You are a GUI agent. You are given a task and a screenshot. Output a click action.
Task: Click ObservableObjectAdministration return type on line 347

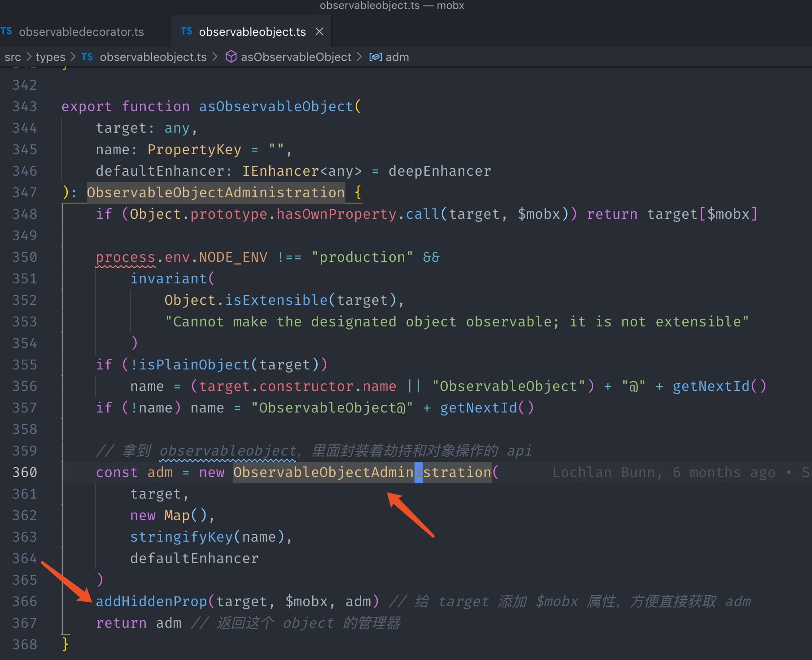point(216,193)
